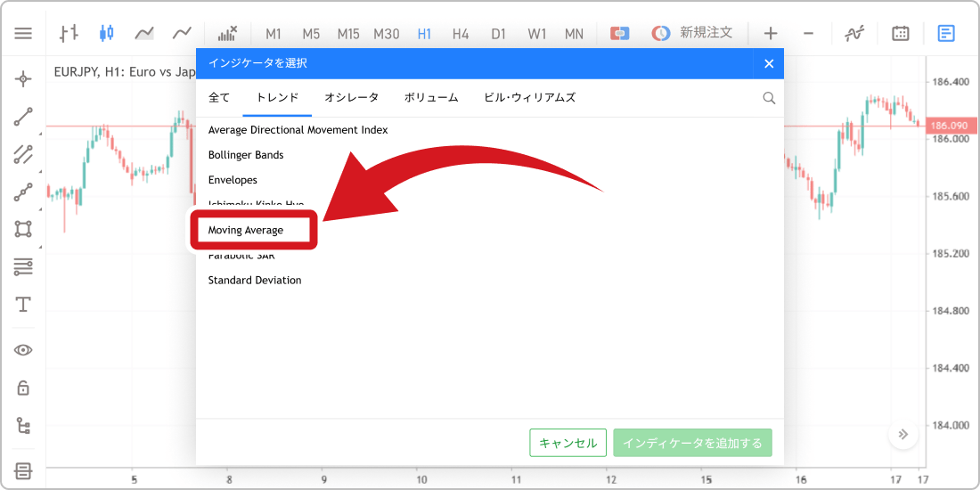Switch to the 全て tab
This screenshot has height=490, width=980.
click(219, 97)
